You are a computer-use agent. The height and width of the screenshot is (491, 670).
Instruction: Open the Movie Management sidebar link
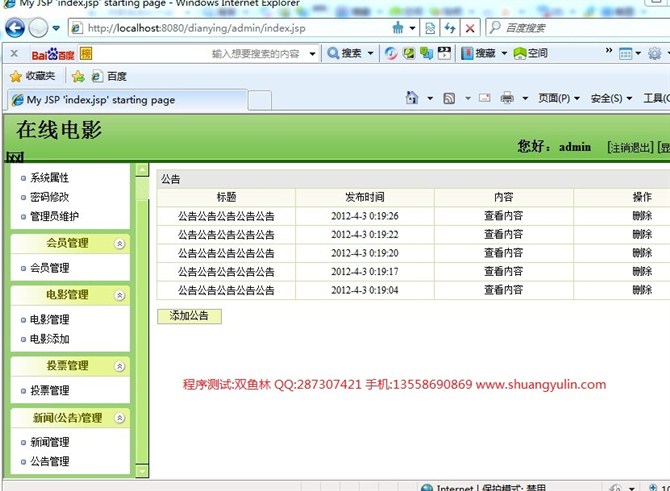click(x=49, y=320)
